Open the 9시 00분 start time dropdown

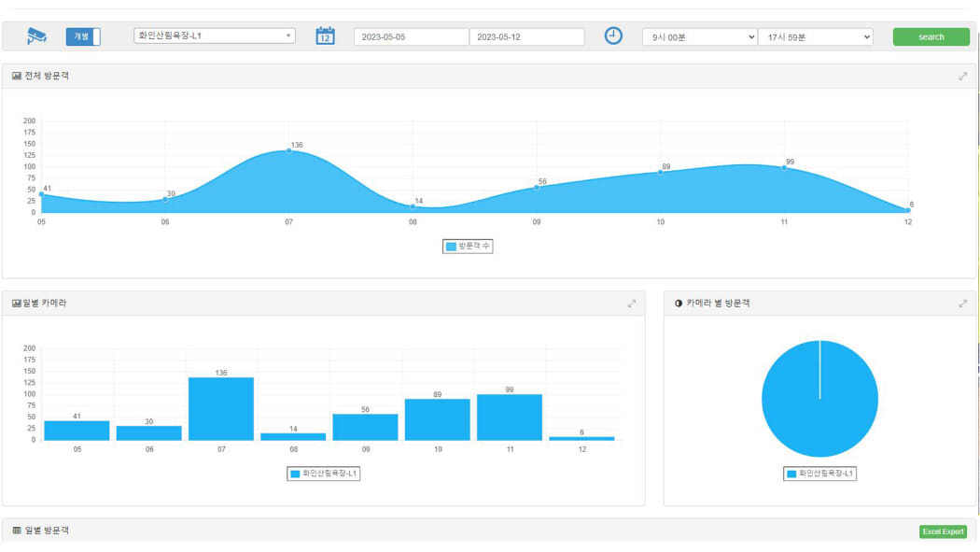(x=699, y=37)
